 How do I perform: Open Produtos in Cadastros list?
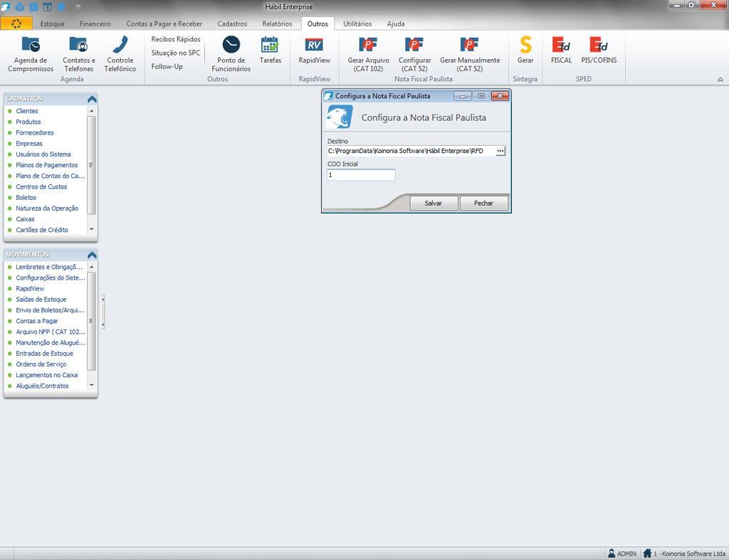28,122
